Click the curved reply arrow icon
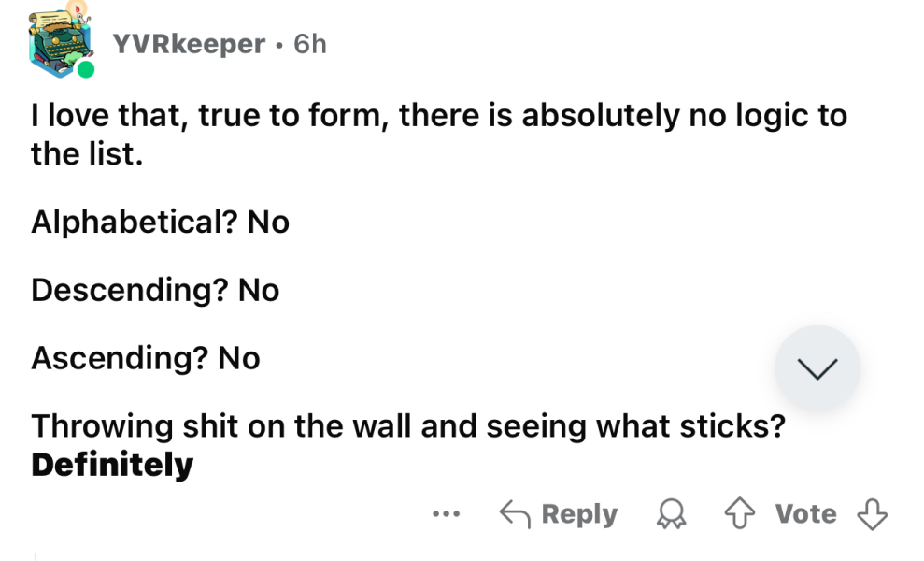This screenshot has width=924, height=561. [x=514, y=514]
